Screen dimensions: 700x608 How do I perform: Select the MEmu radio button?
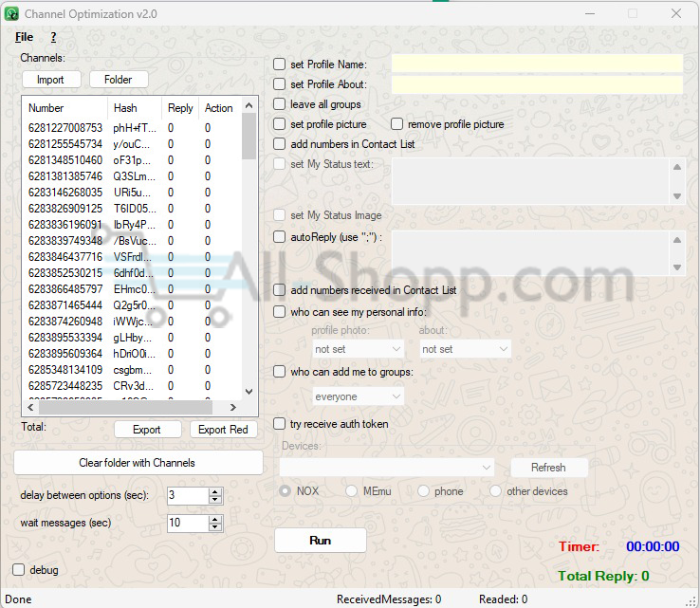click(352, 491)
